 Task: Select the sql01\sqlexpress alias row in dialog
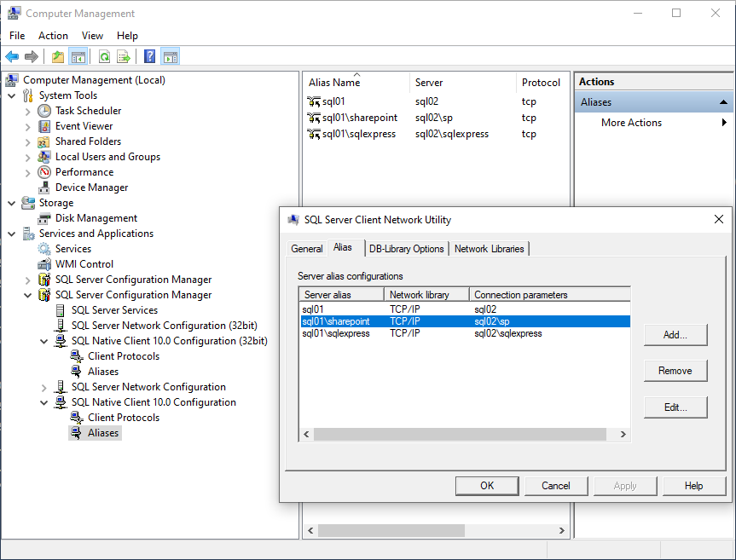[336, 333]
